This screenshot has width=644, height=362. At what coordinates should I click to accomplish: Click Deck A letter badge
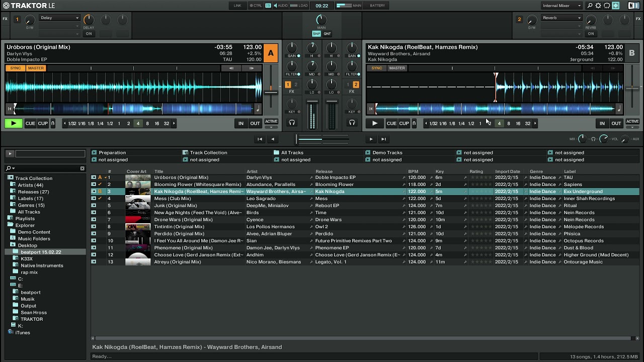271,53
